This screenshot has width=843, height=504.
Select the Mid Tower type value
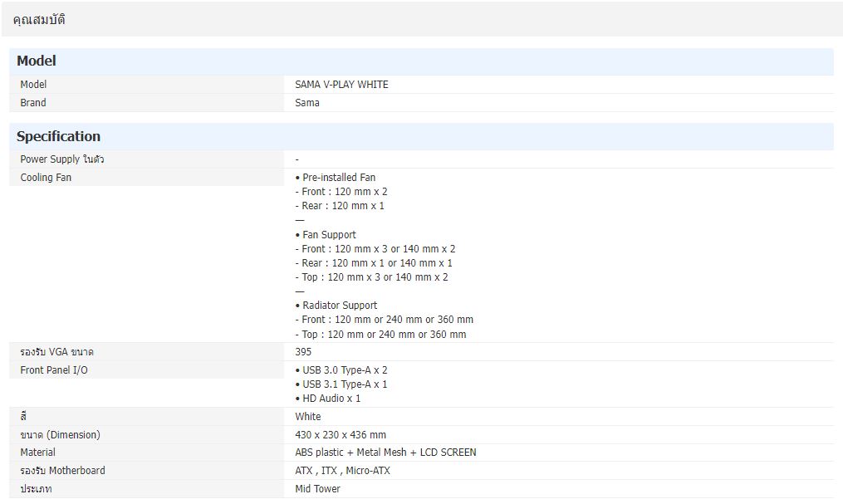pos(317,489)
